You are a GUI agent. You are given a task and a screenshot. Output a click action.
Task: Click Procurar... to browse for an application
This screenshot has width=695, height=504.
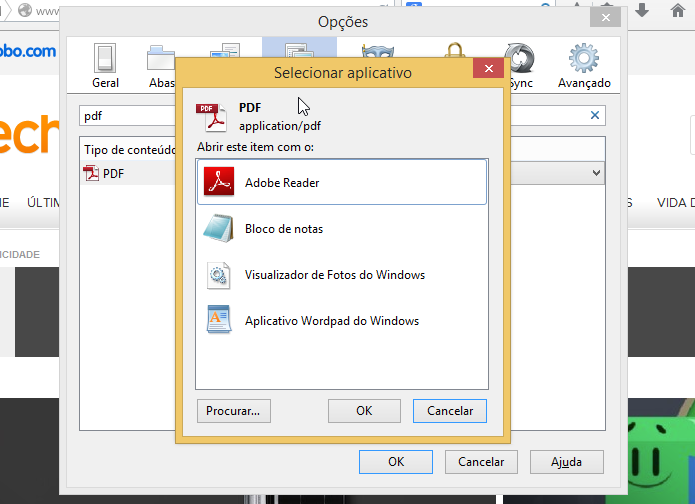[x=234, y=411]
